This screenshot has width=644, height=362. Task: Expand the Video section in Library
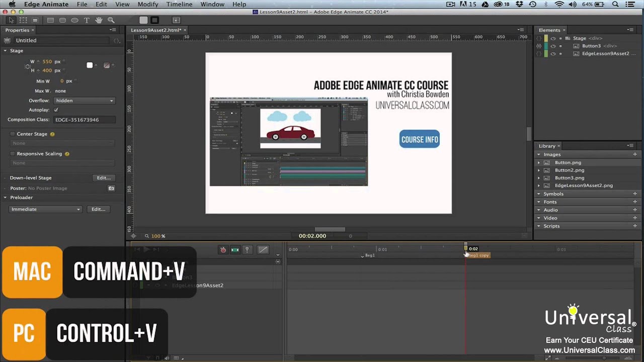(x=539, y=218)
